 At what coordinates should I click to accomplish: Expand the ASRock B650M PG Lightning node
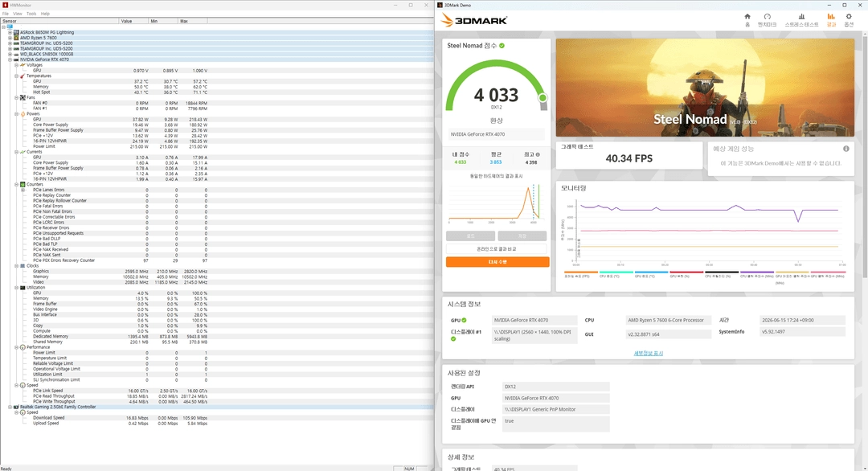point(10,33)
